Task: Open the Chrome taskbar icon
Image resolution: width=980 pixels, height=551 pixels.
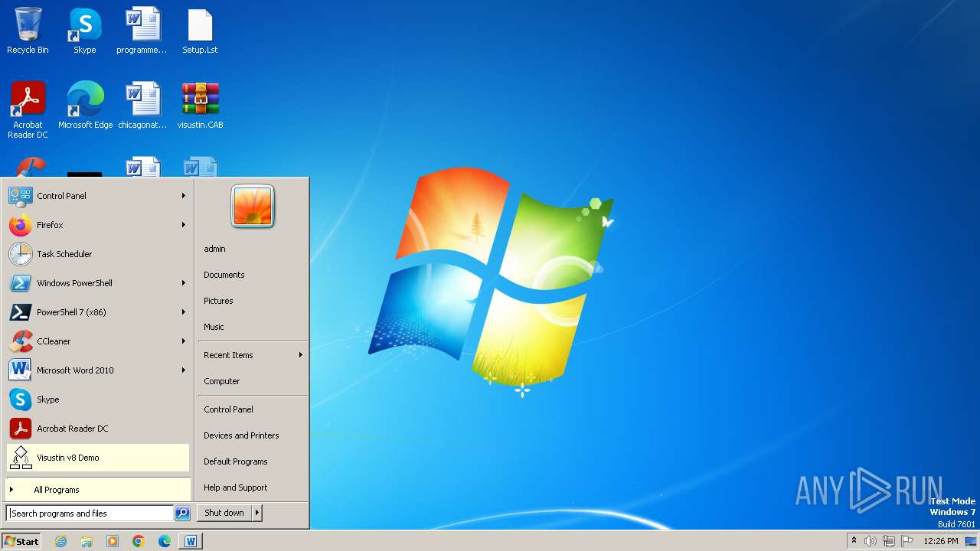Action: pos(139,541)
